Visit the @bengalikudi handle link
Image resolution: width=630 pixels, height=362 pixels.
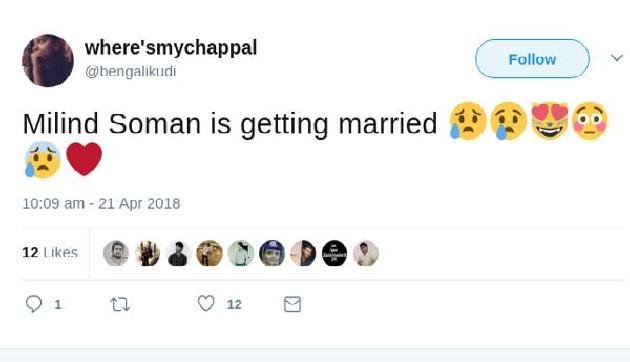(130, 72)
